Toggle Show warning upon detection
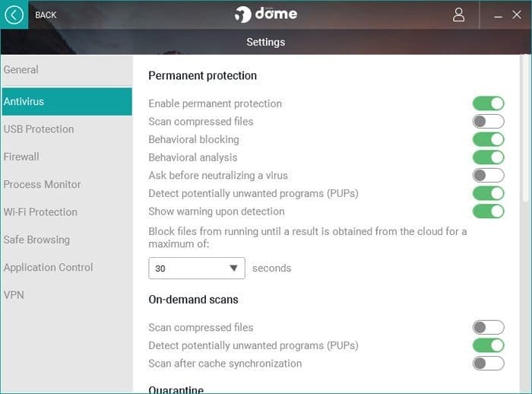532x394 pixels. [x=488, y=211]
